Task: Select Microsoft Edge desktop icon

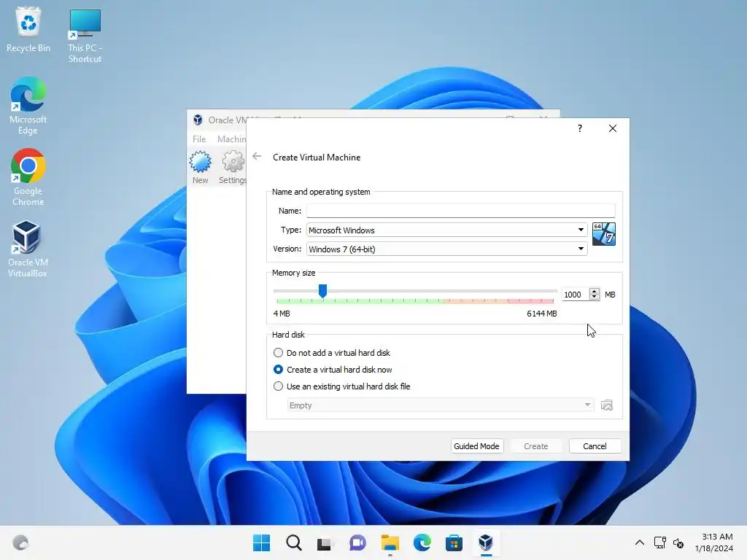Action: [x=28, y=106]
